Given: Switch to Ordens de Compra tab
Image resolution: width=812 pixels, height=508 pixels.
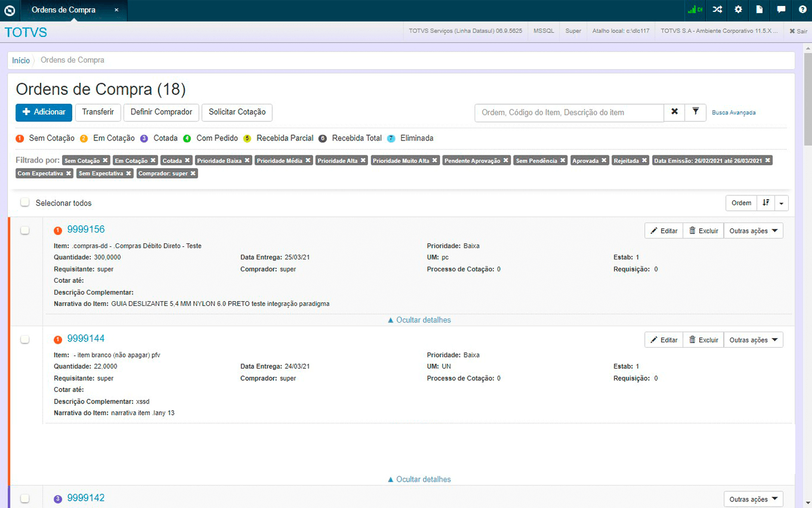Looking at the screenshot, I should click(63, 10).
